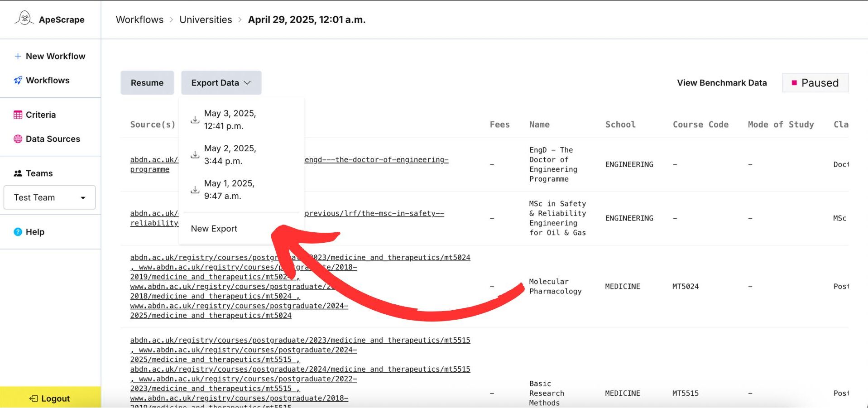Collapse the Export Data dropdown
868x408 pixels.
[x=221, y=83]
